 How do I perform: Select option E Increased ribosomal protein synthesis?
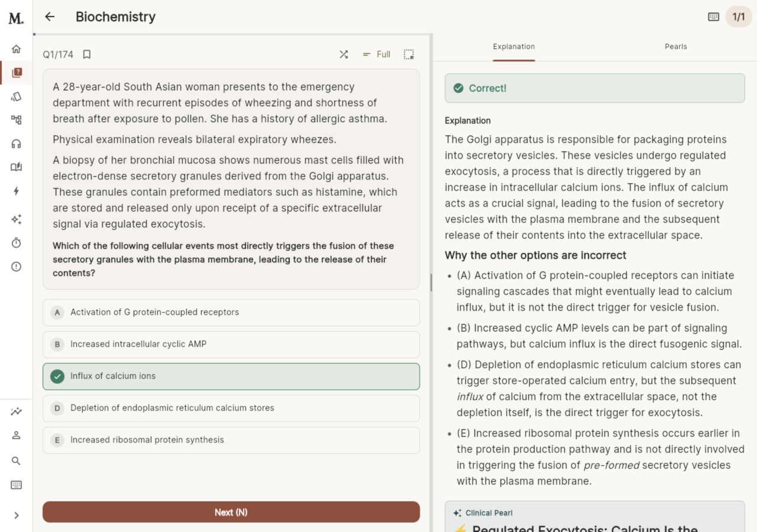pos(231,440)
